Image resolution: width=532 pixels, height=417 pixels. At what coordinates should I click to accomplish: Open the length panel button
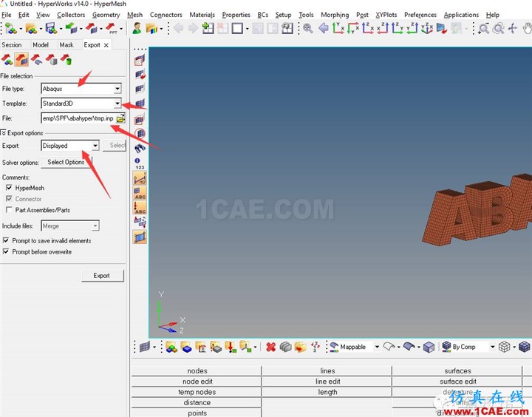[327, 392]
